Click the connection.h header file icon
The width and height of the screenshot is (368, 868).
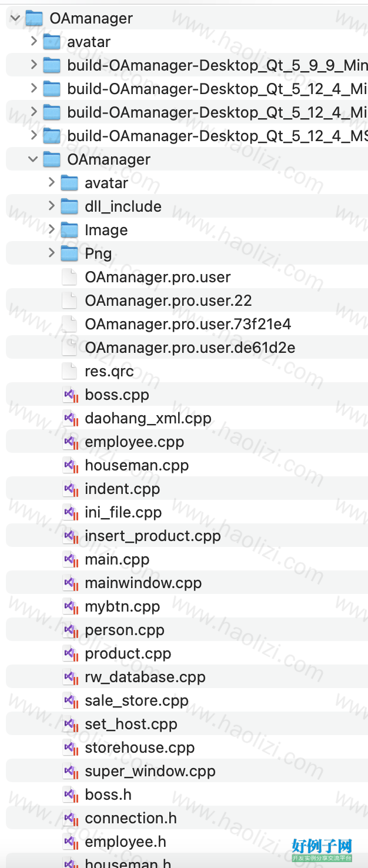[x=71, y=818]
